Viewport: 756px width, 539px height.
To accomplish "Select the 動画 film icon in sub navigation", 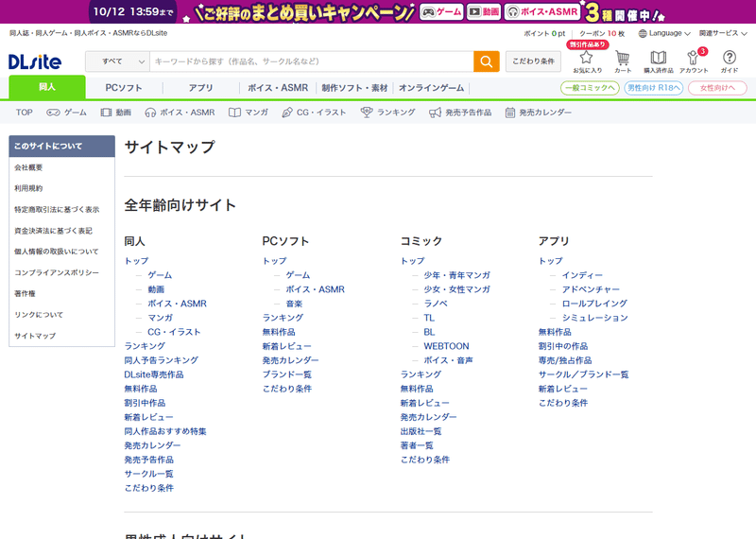I will click(x=106, y=113).
